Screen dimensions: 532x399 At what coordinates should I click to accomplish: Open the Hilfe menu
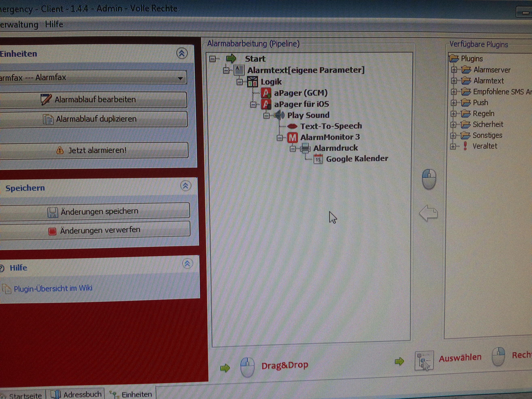(54, 24)
